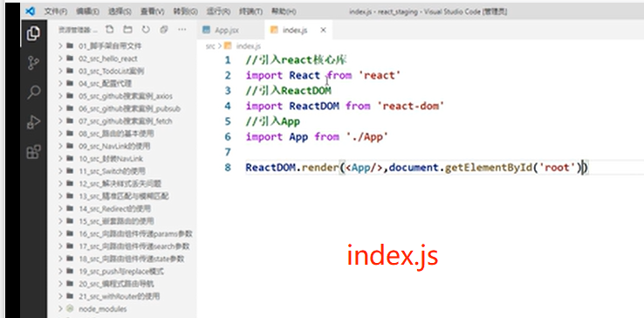This screenshot has width=644, height=318.
Task: Select the 09_src_NavLink的使用 folder
Action: click(x=114, y=146)
